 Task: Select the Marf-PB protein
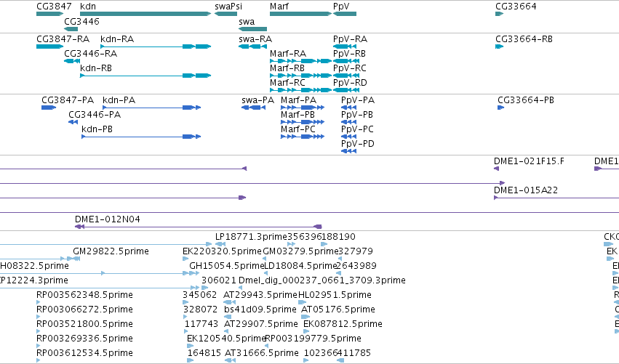tap(297, 115)
